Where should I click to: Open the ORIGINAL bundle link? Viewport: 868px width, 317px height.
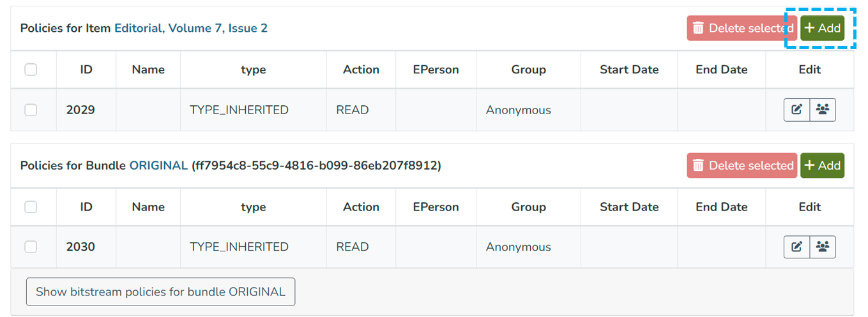click(x=158, y=165)
